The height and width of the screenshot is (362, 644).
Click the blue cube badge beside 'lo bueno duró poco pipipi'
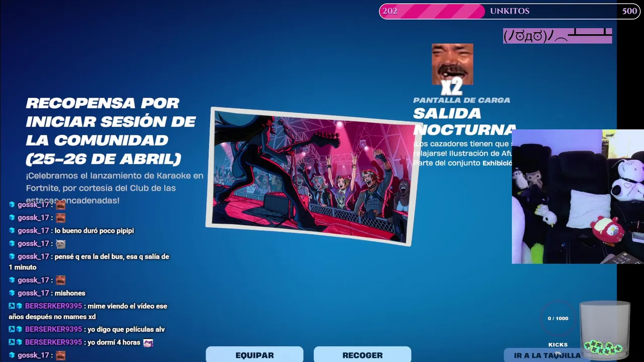point(12,231)
